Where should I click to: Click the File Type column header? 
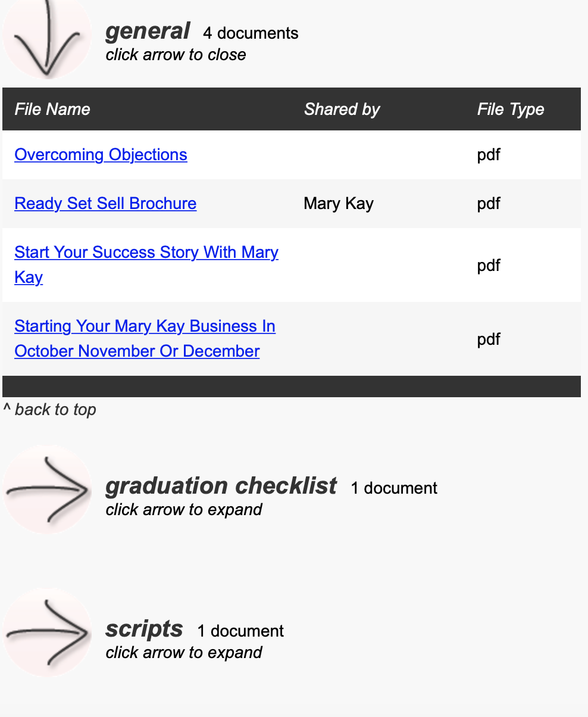(x=510, y=110)
